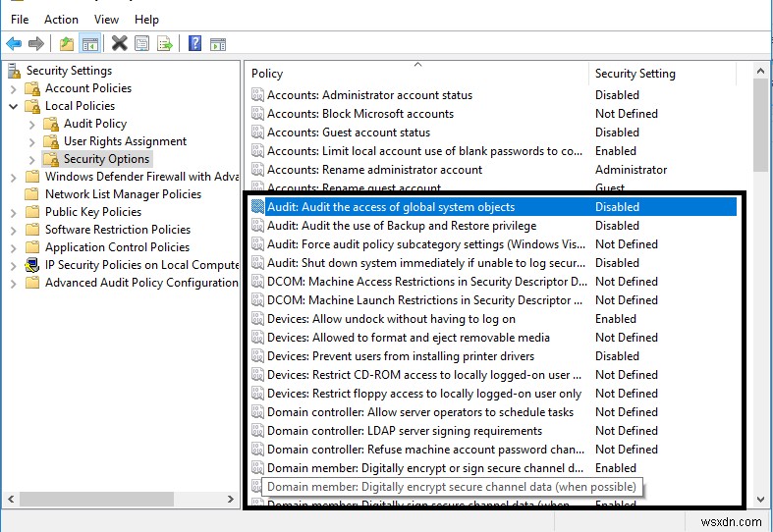This screenshot has width=773, height=532.
Task: Open the View menu
Action: [106, 20]
